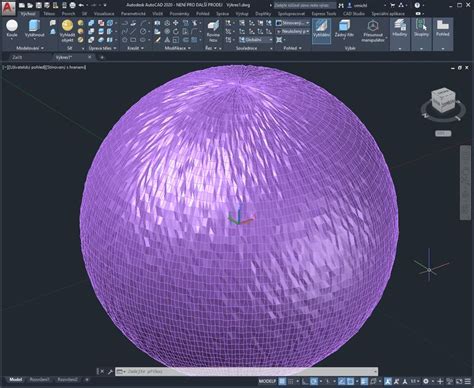
Task: Click the Rotate icon in Modifikace panel
Action: [175, 31]
